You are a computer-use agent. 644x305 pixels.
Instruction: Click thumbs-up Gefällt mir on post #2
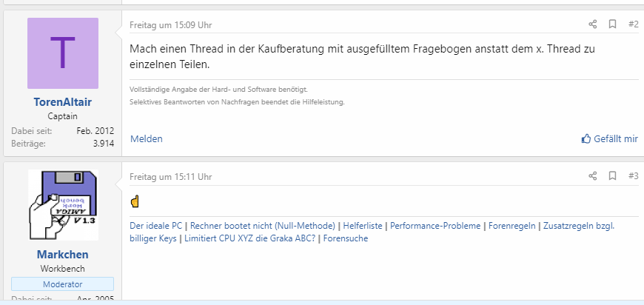(609, 138)
